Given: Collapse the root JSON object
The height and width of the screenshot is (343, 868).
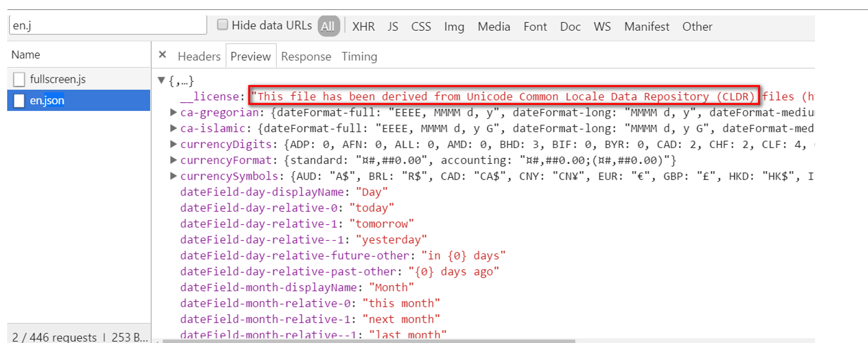Looking at the screenshot, I should coord(162,81).
